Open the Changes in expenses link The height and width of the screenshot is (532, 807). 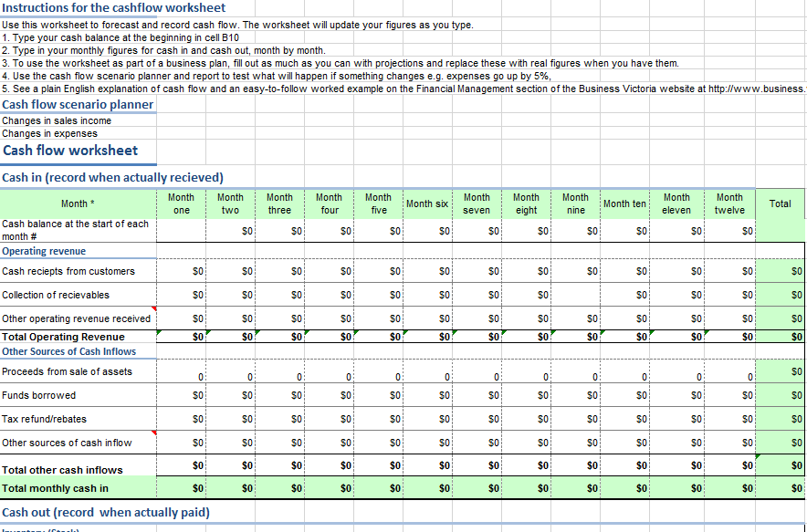click(50, 133)
